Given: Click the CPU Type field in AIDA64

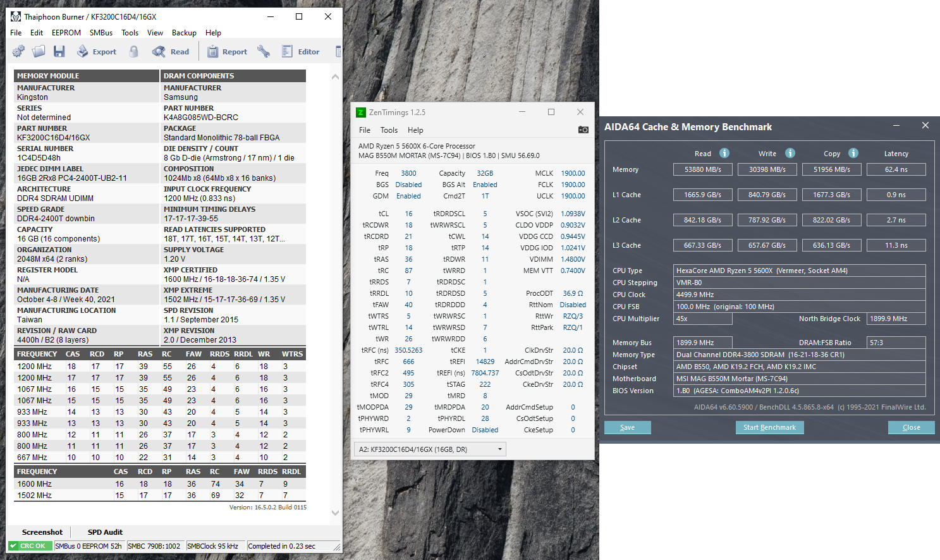Looking at the screenshot, I should 800,271.
